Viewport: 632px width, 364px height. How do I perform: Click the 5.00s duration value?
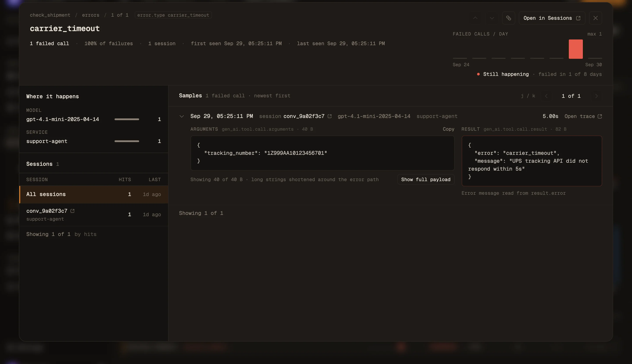pyautogui.click(x=550, y=116)
